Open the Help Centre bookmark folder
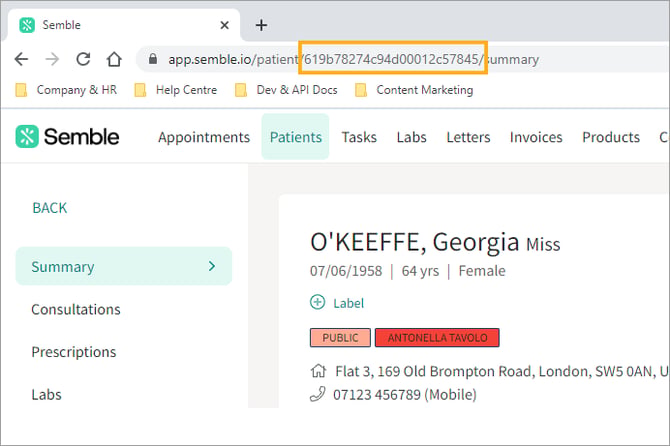Screen dimensions: 670x446 176,90
